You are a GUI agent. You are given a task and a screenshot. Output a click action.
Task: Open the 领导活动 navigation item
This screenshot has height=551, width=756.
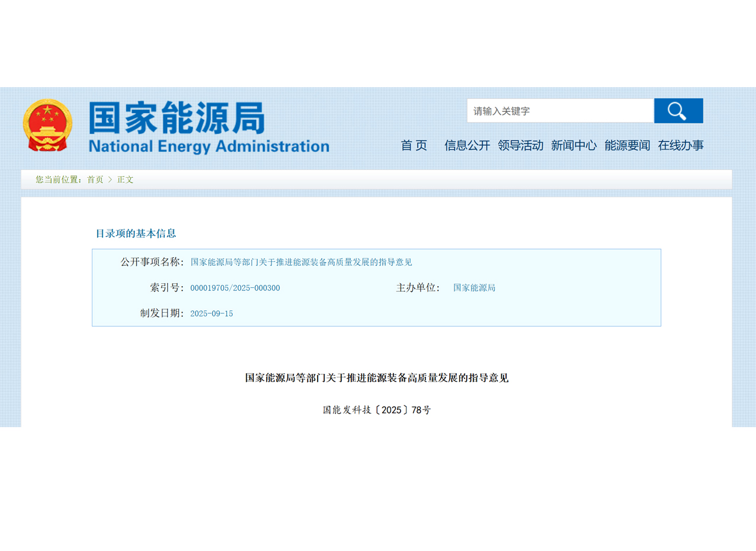(520, 145)
